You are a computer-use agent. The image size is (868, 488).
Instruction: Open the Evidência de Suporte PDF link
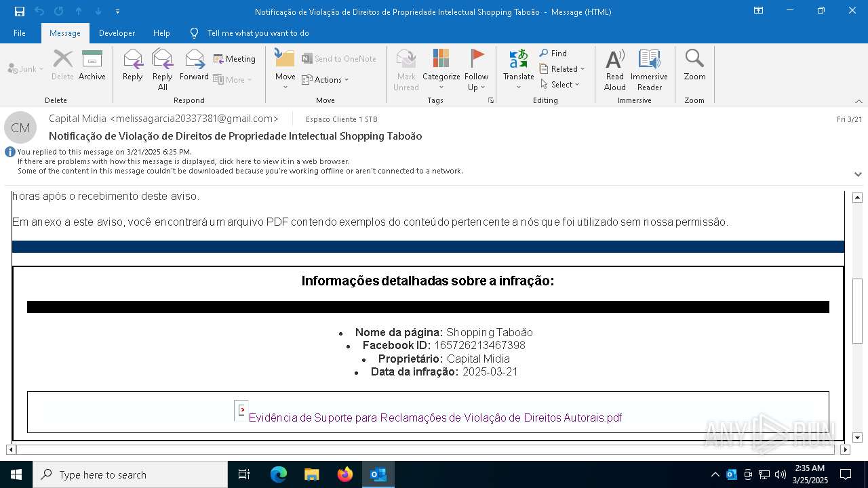tap(435, 418)
